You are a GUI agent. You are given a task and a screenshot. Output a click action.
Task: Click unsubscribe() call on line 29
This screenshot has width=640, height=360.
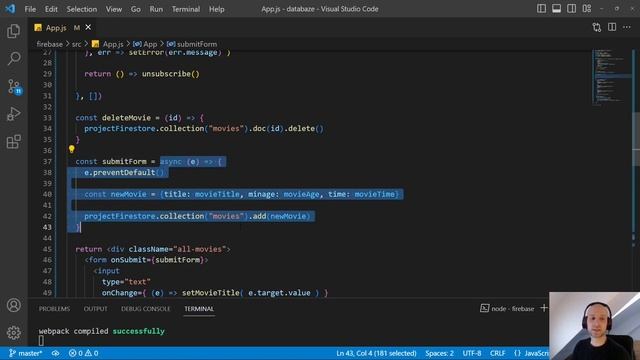tap(171, 74)
